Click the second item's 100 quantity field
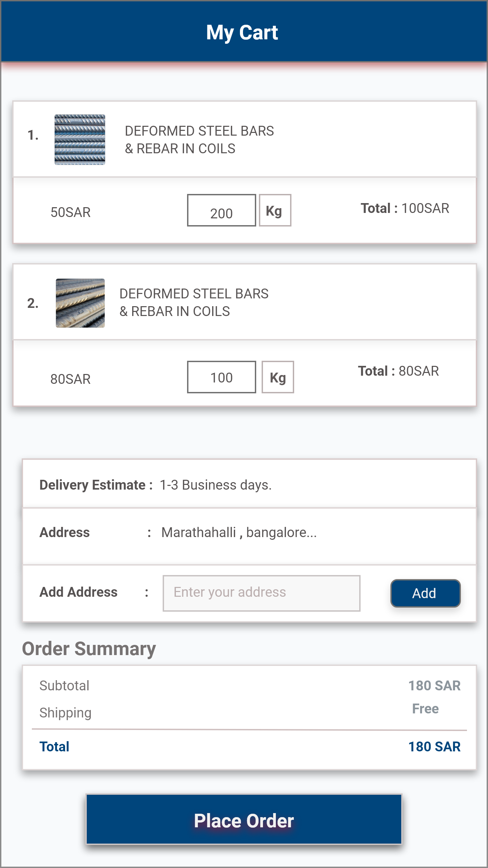The image size is (488, 868). point(221,377)
